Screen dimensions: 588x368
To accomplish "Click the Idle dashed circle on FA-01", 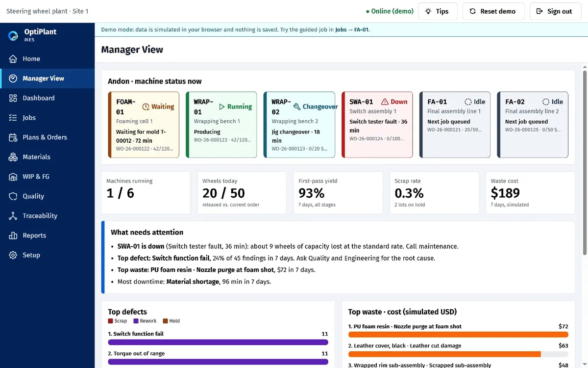I will point(468,102).
